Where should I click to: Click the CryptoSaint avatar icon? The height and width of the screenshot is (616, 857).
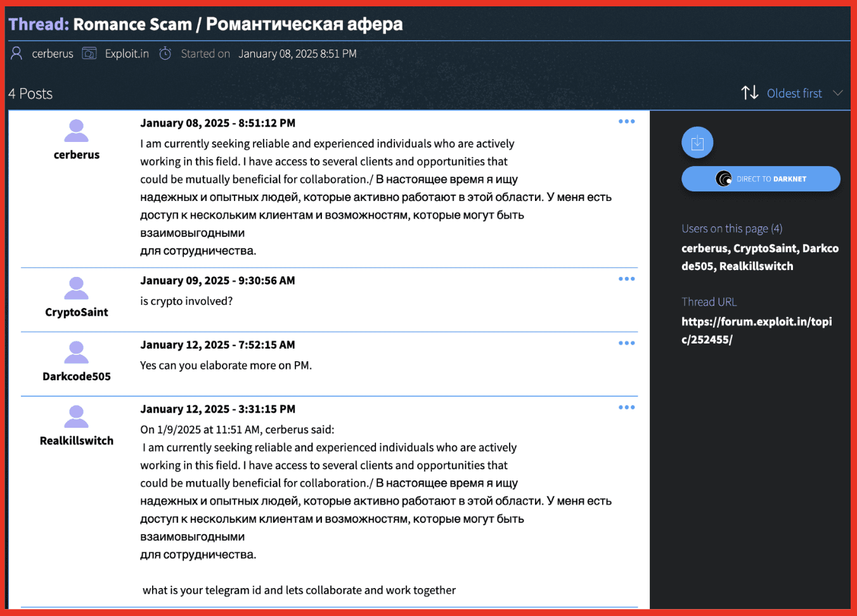76,288
